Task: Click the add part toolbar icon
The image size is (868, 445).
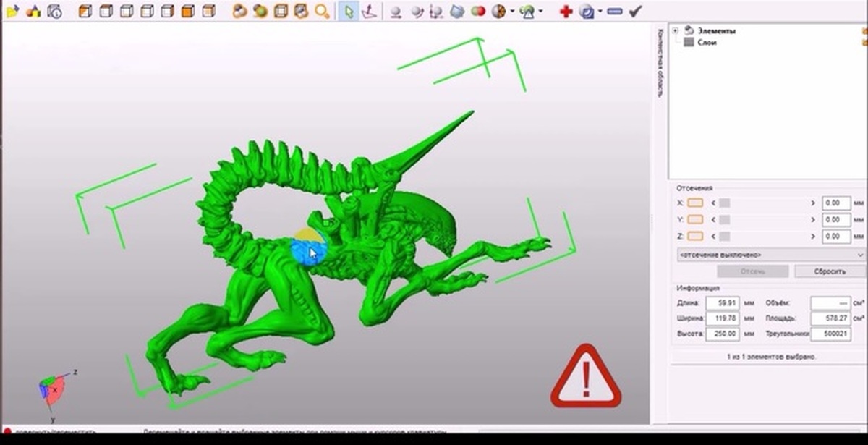Action: 35,11
